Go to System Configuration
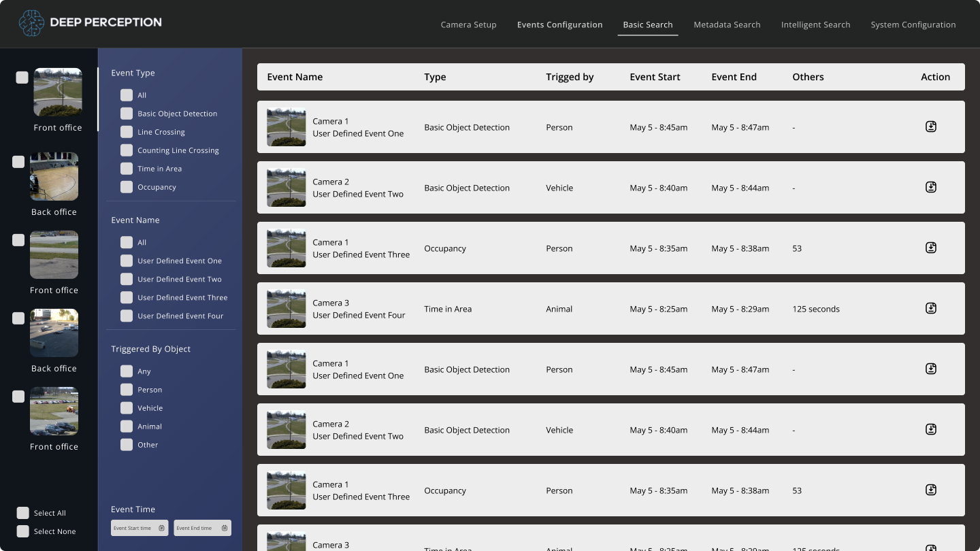 913,24
